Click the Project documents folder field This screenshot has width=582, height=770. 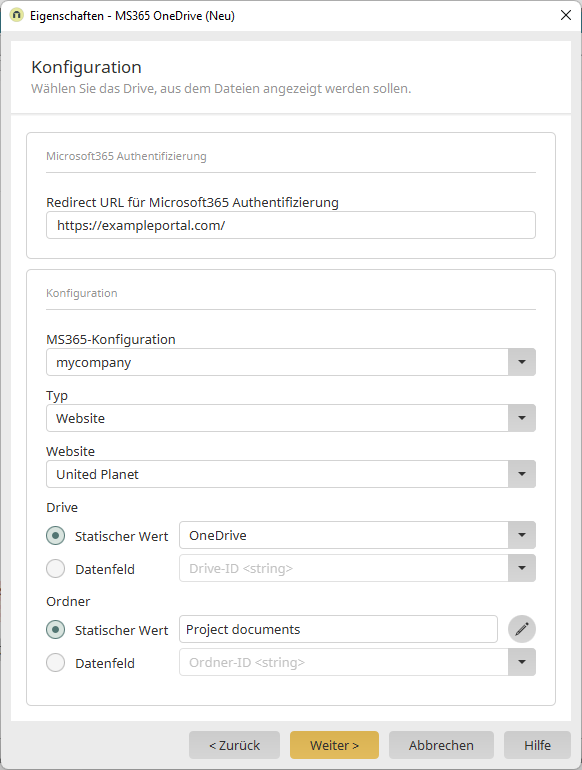338,629
